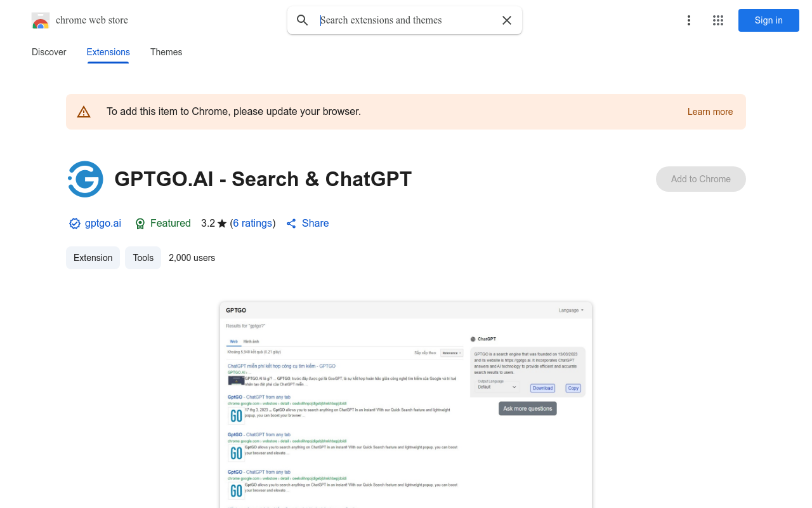Click the GPTGO.AI - Search & ChatGPT title
The height and width of the screenshot is (508, 812).
(x=263, y=179)
